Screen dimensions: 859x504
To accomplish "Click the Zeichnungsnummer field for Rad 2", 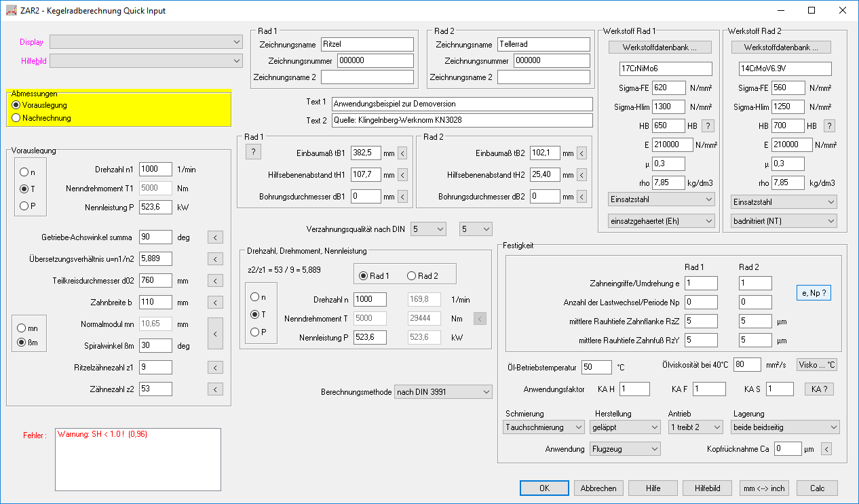I will pos(552,60).
